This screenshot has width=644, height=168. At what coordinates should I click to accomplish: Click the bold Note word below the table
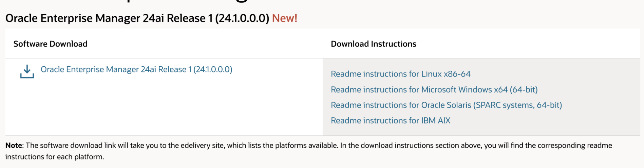tap(14, 146)
